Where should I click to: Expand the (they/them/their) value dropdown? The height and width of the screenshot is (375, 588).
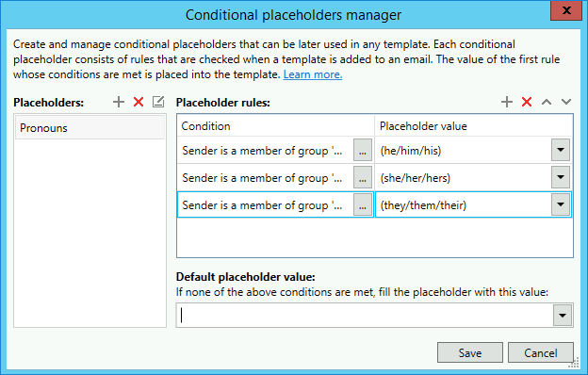pos(561,204)
